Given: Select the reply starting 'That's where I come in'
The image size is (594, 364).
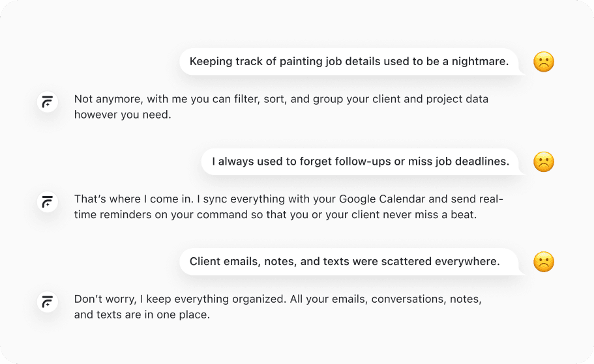Looking at the screenshot, I should point(289,206).
